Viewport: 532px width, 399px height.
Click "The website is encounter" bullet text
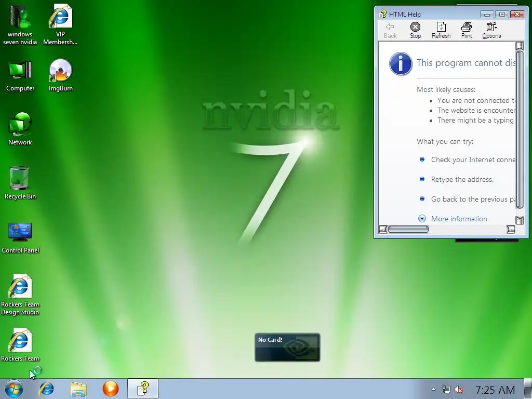click(476, 110)
